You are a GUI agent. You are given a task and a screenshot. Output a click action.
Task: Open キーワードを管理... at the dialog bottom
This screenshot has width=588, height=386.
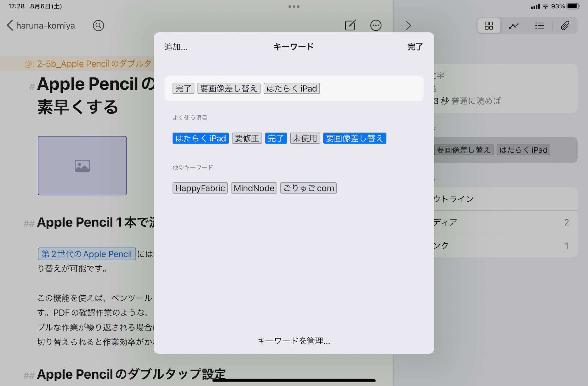pyautogui.click(x=294, y=341)
